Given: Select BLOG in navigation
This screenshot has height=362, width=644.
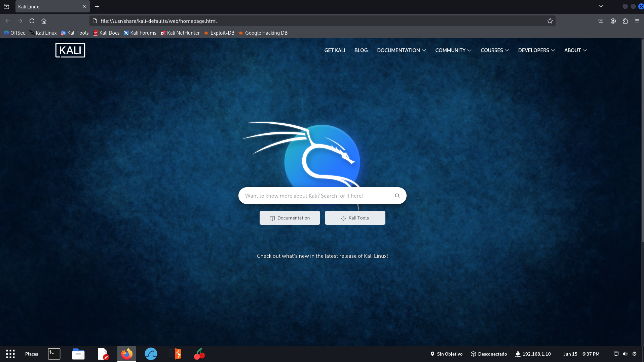Looking at the screenshot, I should 361,50.
